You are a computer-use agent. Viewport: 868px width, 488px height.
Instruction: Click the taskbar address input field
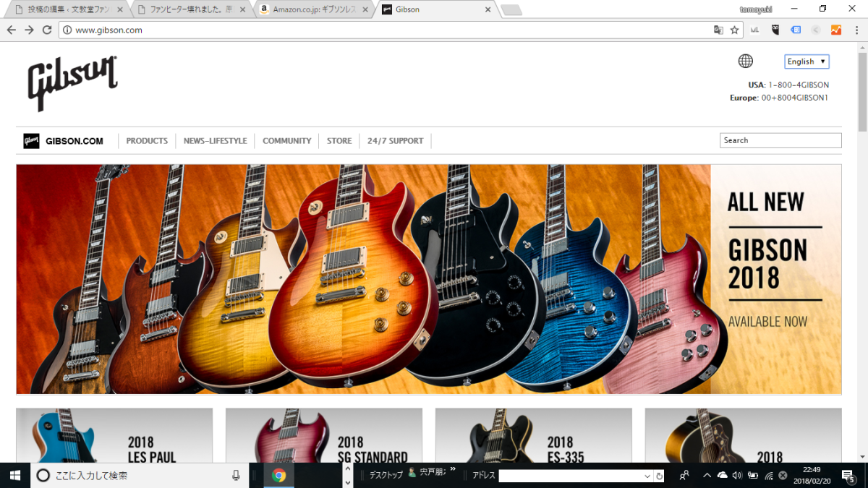tap(569, 476)
